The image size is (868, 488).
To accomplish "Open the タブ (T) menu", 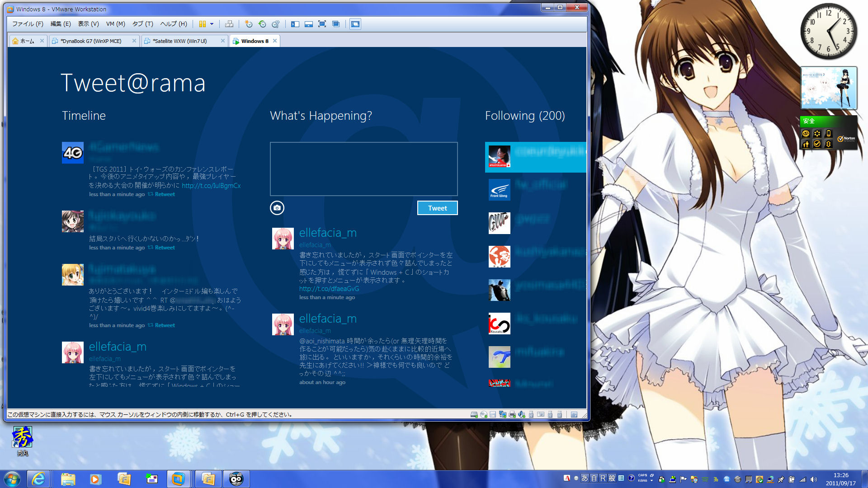I will coord(142,24).
